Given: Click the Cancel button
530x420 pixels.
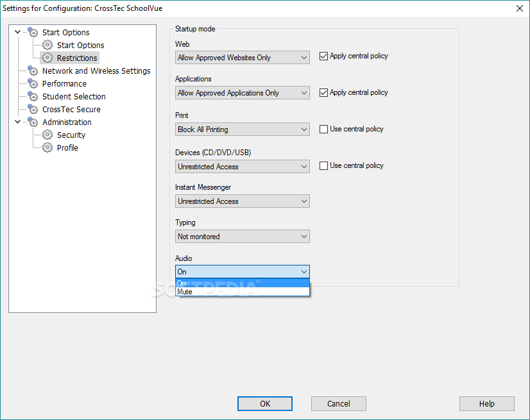Looking at the screenshot, I should (339, 404).
